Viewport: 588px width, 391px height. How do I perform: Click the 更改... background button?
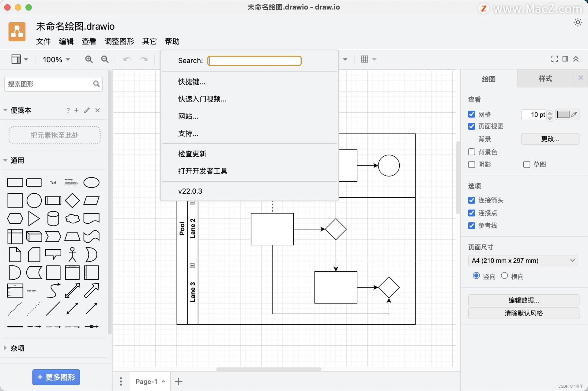point(550,139)
